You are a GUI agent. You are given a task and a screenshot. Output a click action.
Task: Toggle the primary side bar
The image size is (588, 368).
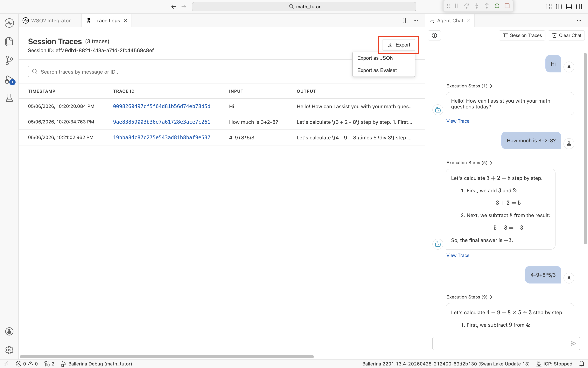pos(559,7)
